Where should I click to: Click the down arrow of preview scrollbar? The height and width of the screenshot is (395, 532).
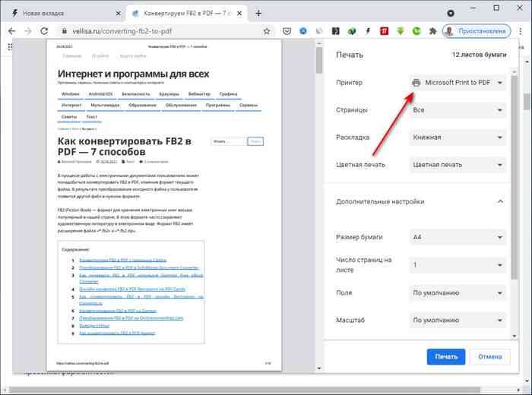[x=319, y=368]
